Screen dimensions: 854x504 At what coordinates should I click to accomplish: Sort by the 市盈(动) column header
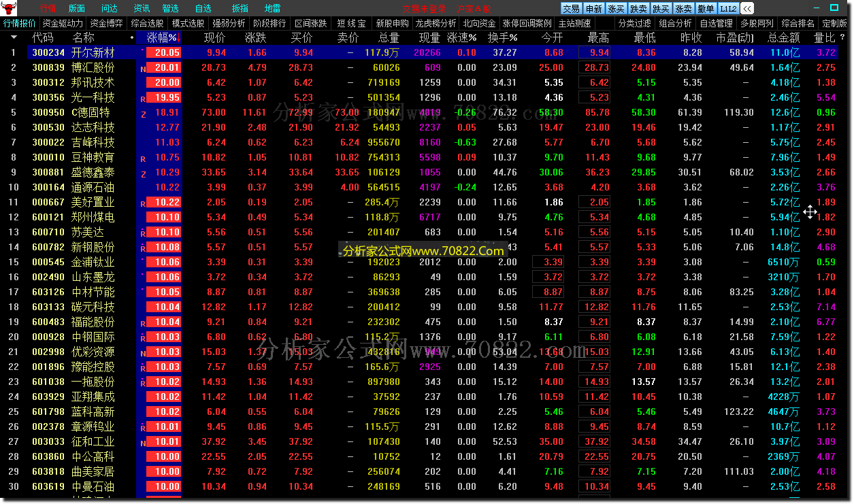(736, 37)
